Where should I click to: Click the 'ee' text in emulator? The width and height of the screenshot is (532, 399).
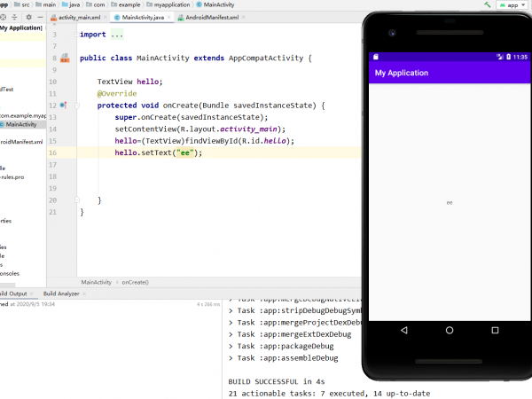(x=450, y=203)
